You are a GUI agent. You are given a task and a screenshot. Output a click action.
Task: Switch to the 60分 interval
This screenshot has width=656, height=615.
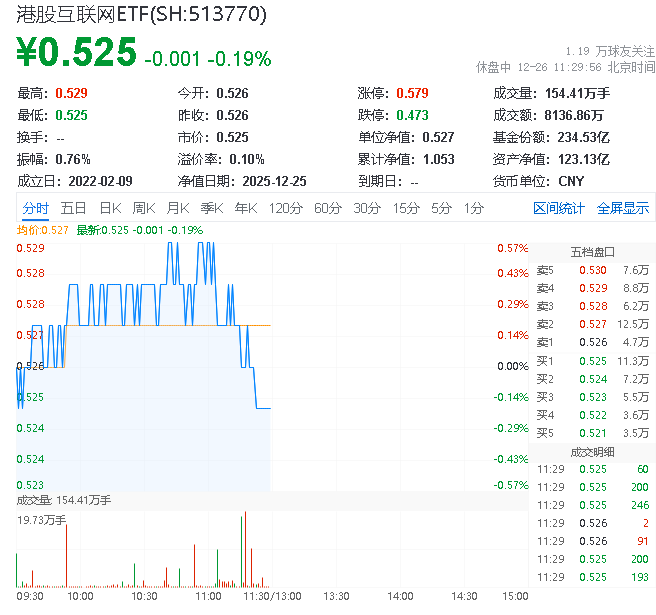327,208
